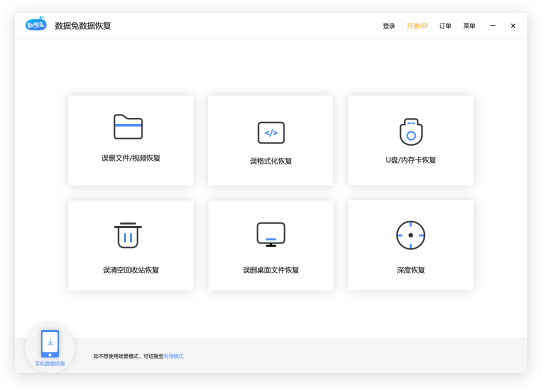Click the 数据兔数据恢复 title text
Viewport: 542px width, 390px height.
pyautogui.click(x=83, y=26)
